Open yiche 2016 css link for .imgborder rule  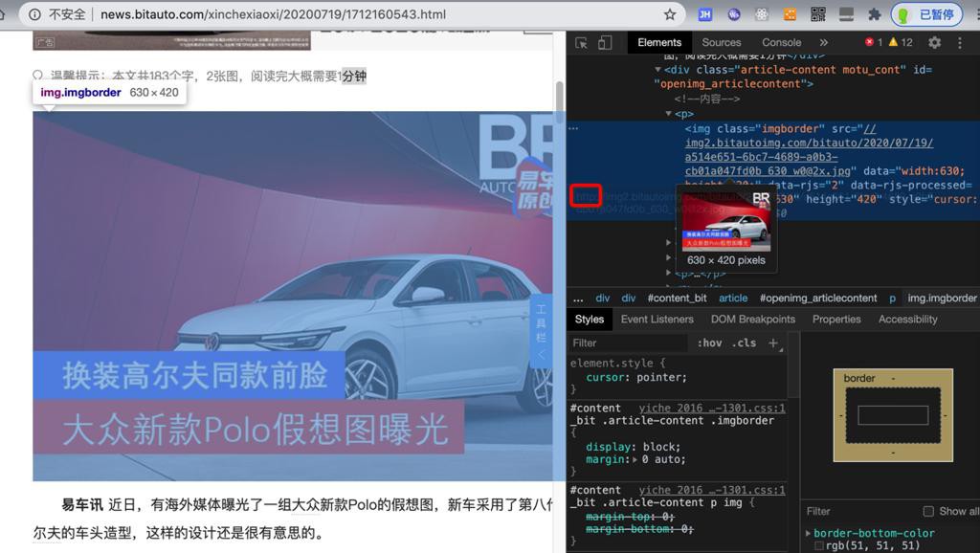click(711, 408)
